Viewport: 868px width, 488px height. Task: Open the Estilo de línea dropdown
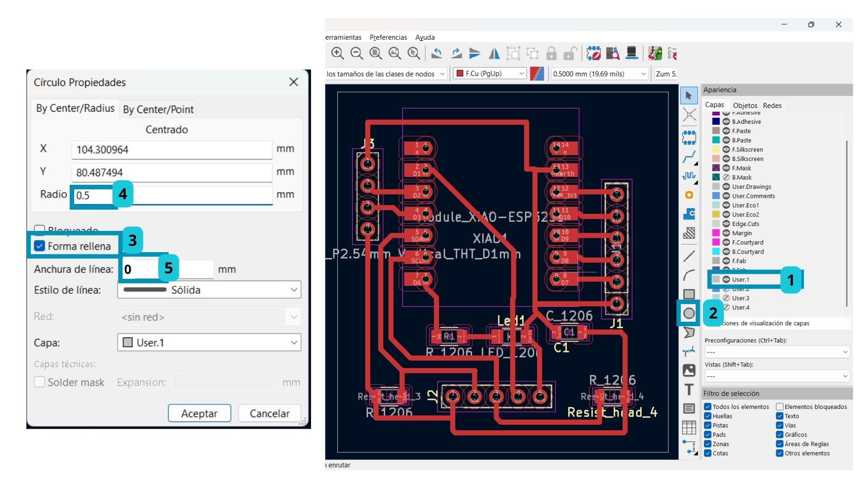pyautogui.click(x=209, y=290)
